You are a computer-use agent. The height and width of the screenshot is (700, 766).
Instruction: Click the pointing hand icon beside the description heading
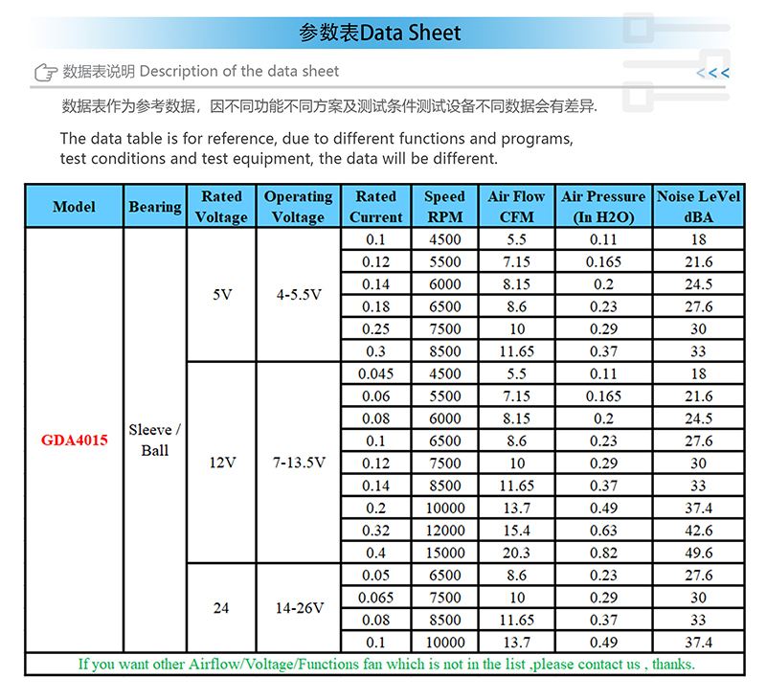point(46,72)
